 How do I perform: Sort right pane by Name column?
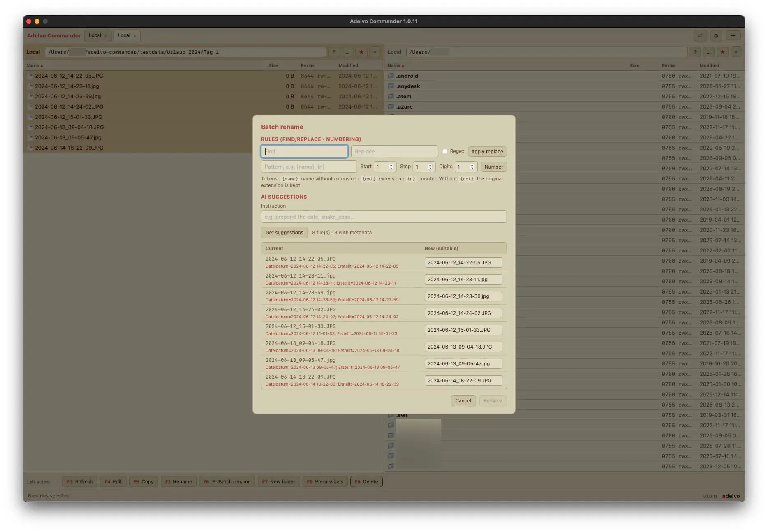click(x=396, y=65)
